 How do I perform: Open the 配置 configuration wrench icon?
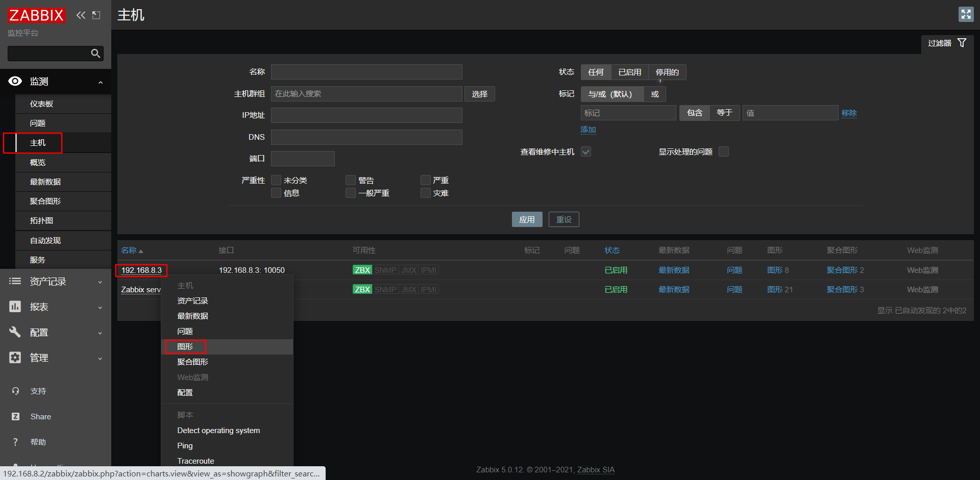pos(15,332)
